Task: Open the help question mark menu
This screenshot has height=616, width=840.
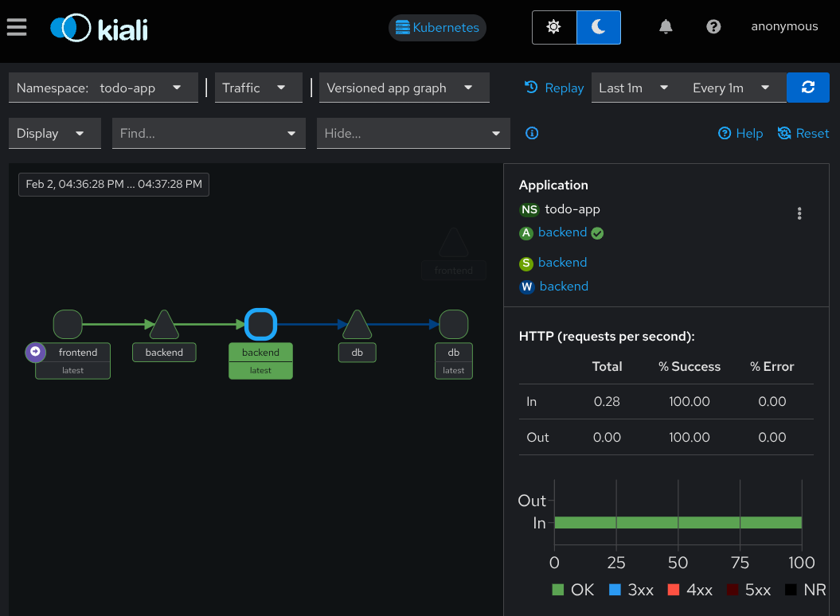Action: pyautogui.click(x=713, y=27)
